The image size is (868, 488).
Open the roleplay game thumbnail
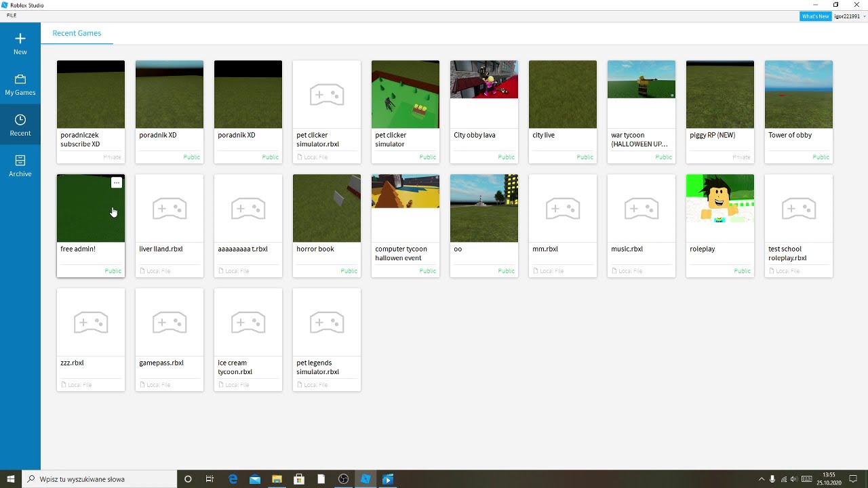pyautogui.click(x=720, y=199)
